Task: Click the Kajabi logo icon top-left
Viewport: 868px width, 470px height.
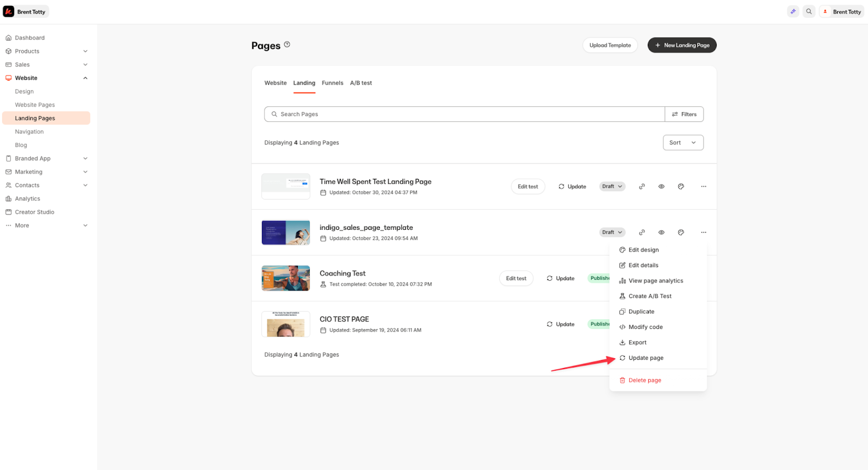Action: coord(9,11)
